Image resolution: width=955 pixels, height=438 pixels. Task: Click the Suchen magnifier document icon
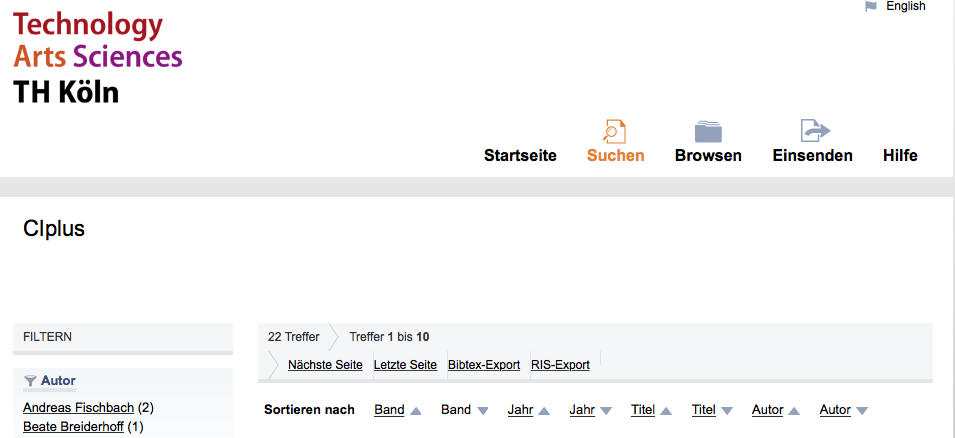pyautogui.click(x=615, y=132)
